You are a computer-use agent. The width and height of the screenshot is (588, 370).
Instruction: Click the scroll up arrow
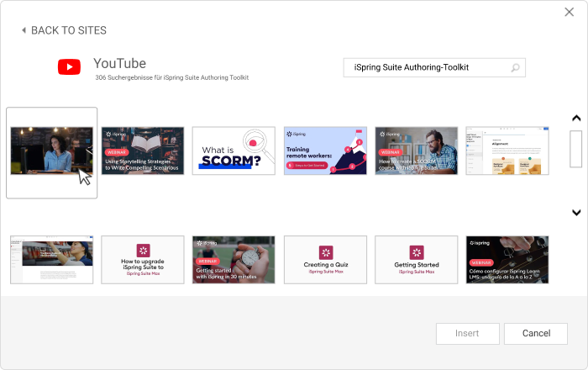(576, 119)
